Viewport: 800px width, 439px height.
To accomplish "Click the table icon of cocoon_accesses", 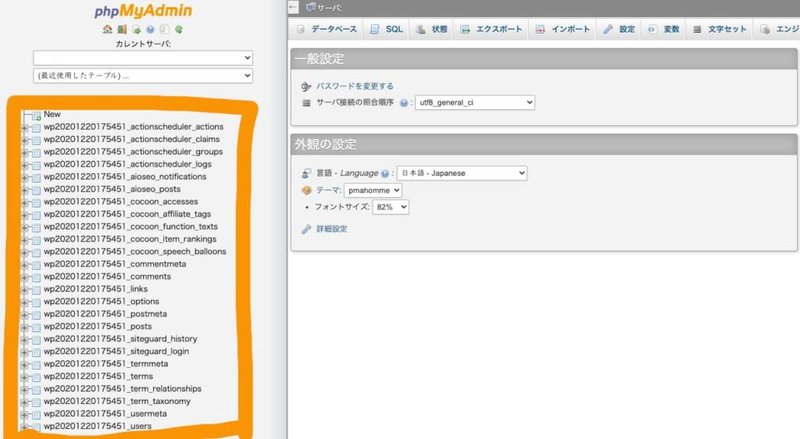I will click(36, 203).
